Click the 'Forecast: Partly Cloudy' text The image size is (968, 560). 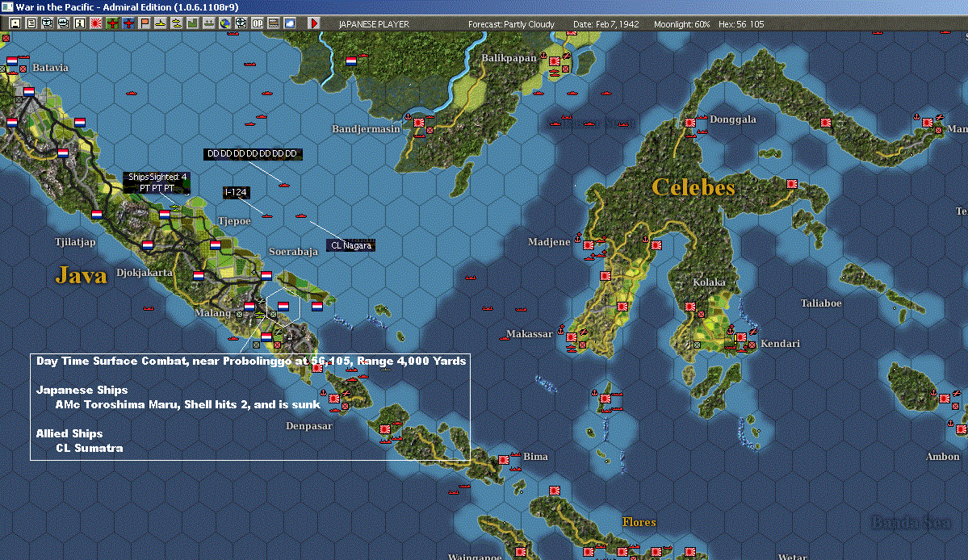[x=511, y=24]
